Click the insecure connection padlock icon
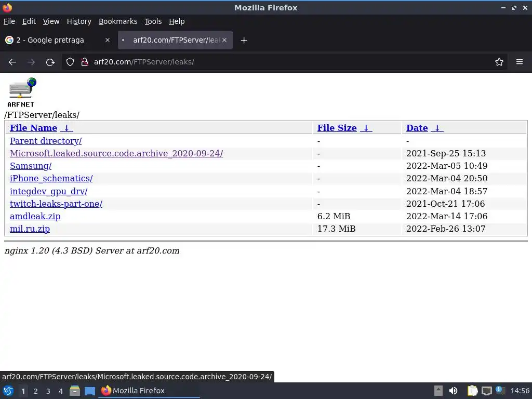 85,62
